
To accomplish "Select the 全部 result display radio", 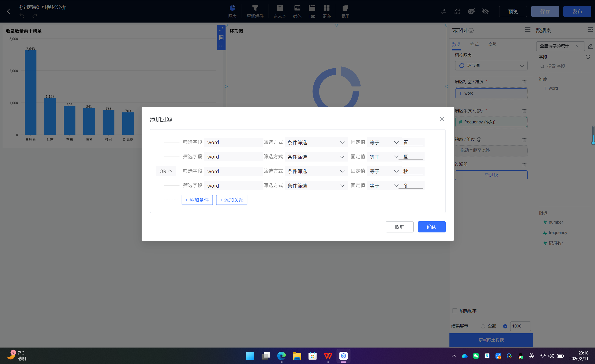I will 483,326.
